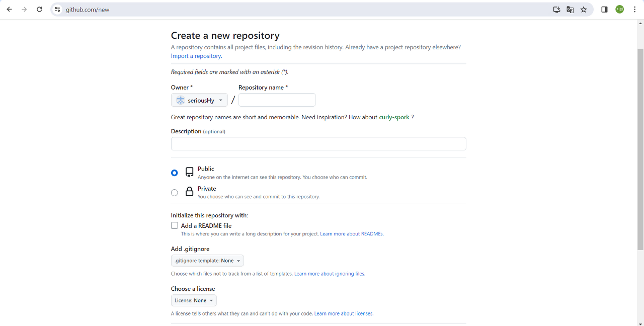
Task: Expand the .gitignore template dropdown
Action: 207,261
